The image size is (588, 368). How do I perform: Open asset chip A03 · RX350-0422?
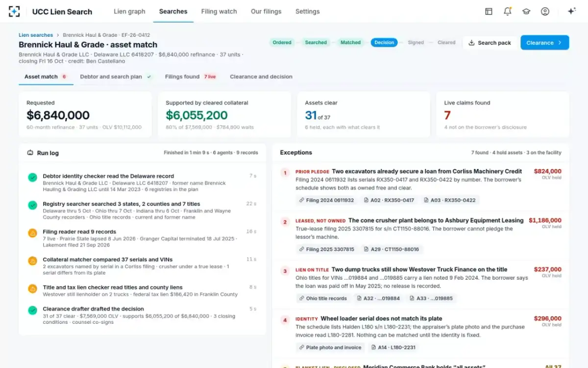pyautogui.click(x=450, y=200)
